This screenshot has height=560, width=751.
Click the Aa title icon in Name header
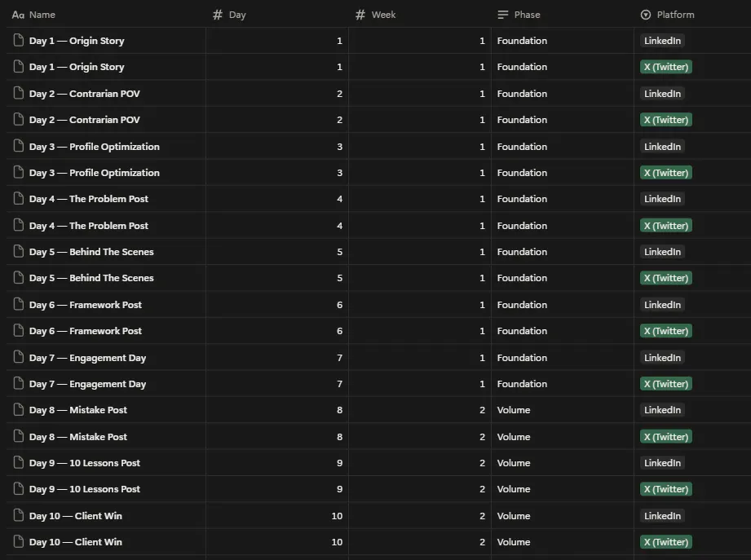[18, 15]
